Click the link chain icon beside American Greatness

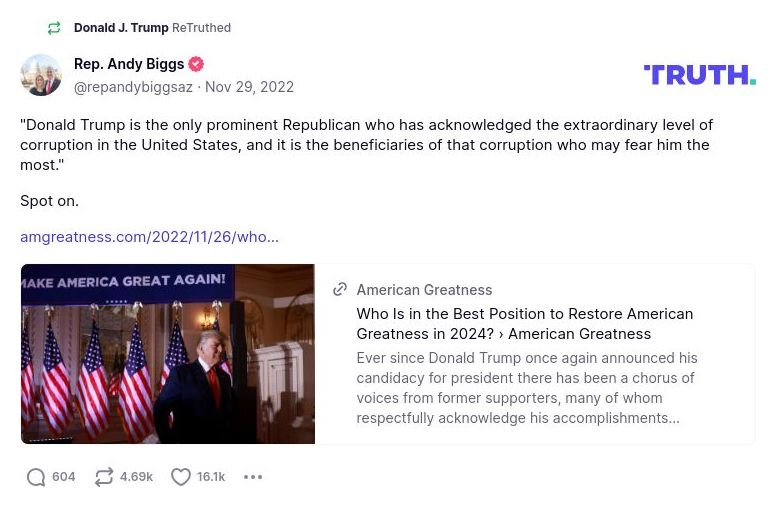pyautogui.click(x=340, y=289)
